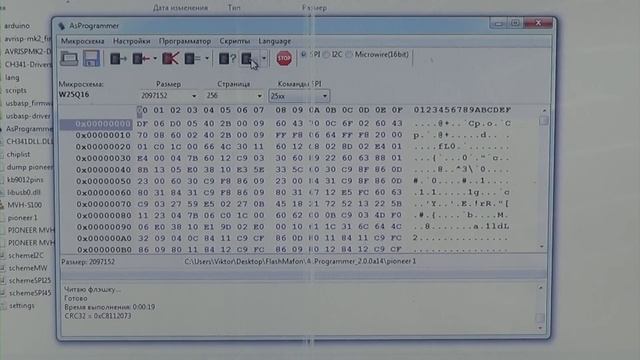640x360 pixels.
Task: Open the Команды SPI combo box
Action: 299,96
